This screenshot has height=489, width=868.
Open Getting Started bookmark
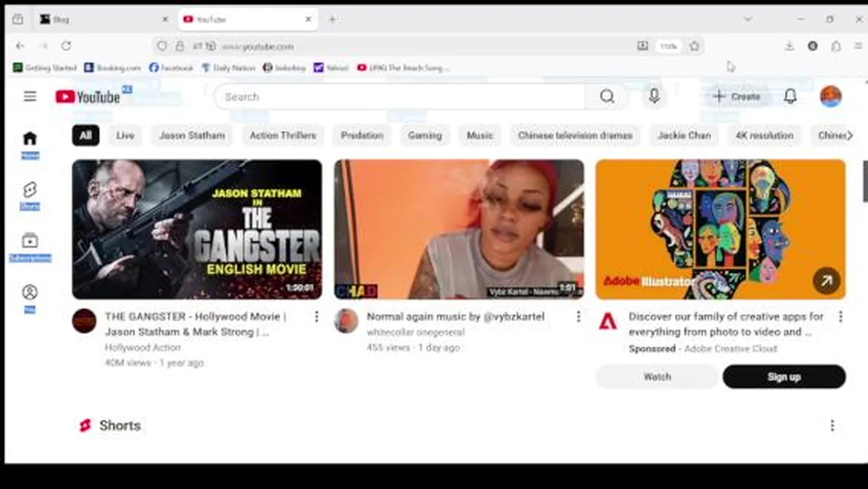(x=45, y=68)
